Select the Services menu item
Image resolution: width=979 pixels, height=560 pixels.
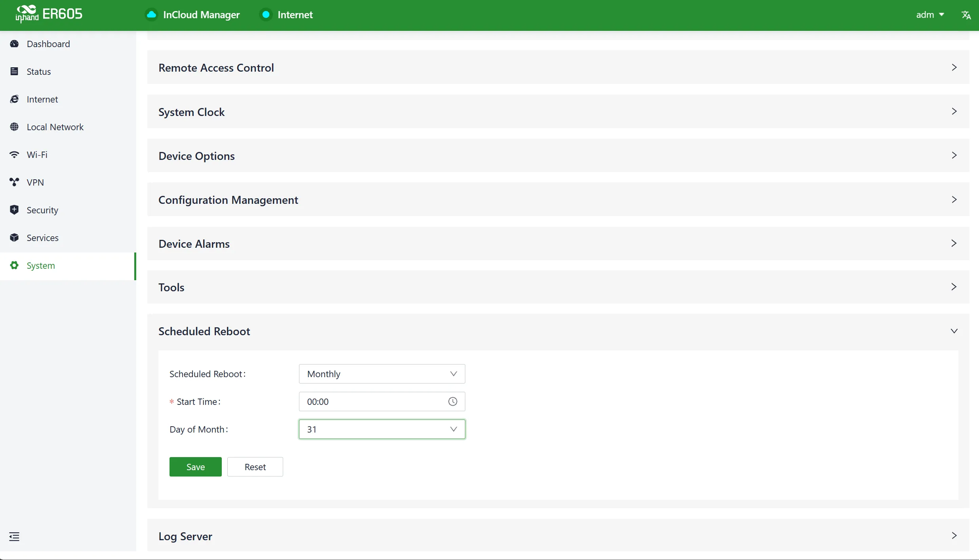[68, 237]
